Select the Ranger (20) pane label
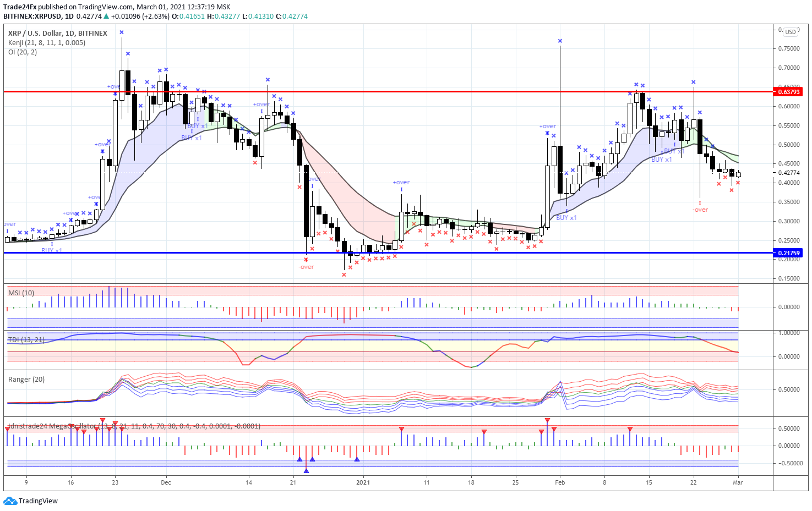Viewport: 812px width, 511px height. [26, 379]
